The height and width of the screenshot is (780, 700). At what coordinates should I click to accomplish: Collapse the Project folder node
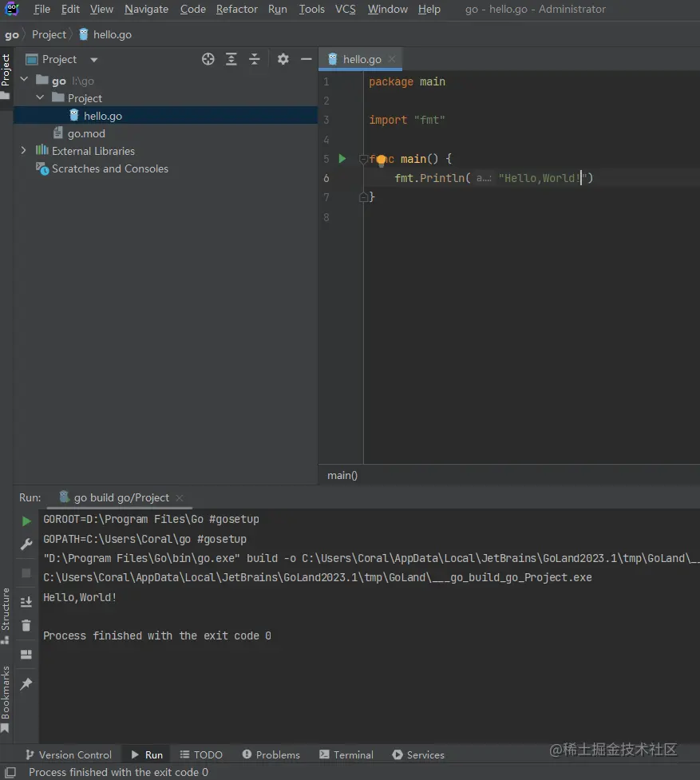click(x=40, y=97)
